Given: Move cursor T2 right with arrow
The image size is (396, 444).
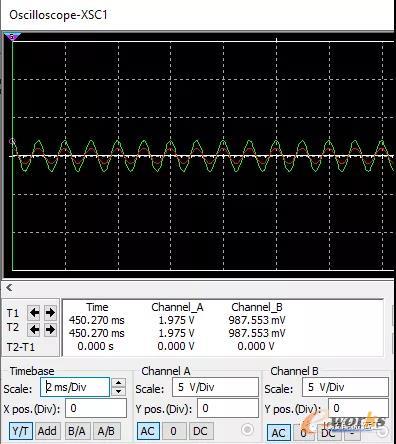Looking at the screenshot, I should [50, 330].
